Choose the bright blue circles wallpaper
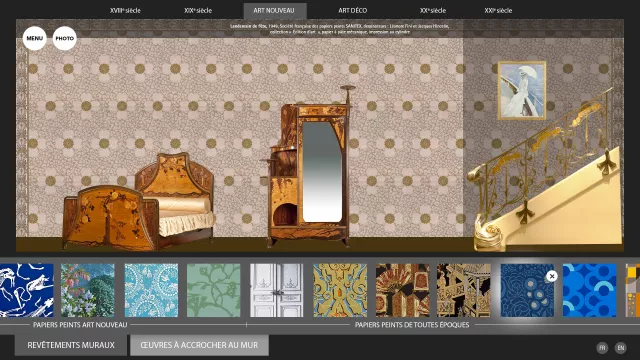The height and width of the screenshot is (360, 640). click(x=589, y=290)
